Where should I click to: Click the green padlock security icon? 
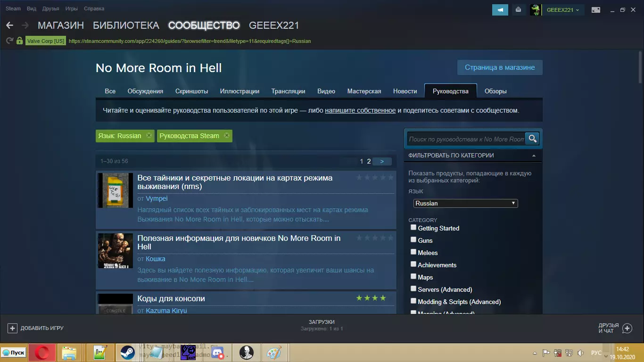click(19, 41)
